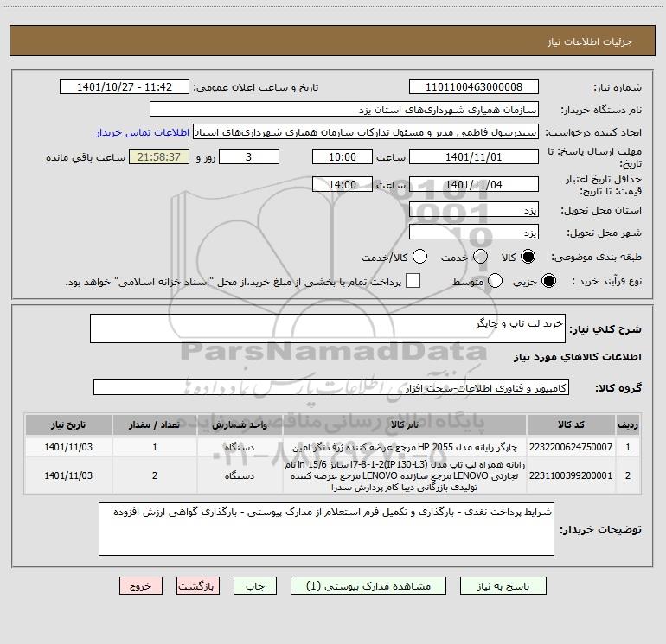Select the کالا radio button
The image size is (666, 644).
[x=528, y=257]
